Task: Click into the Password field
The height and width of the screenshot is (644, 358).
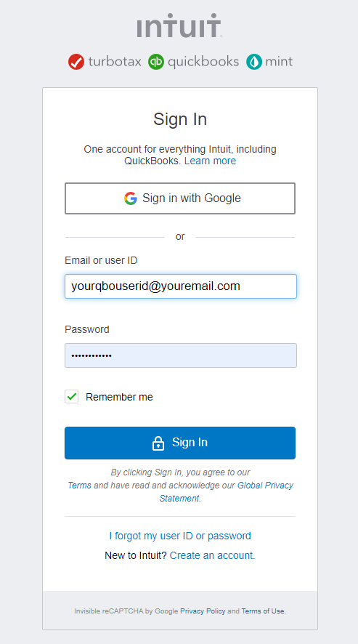Action: tap(181, 355)
